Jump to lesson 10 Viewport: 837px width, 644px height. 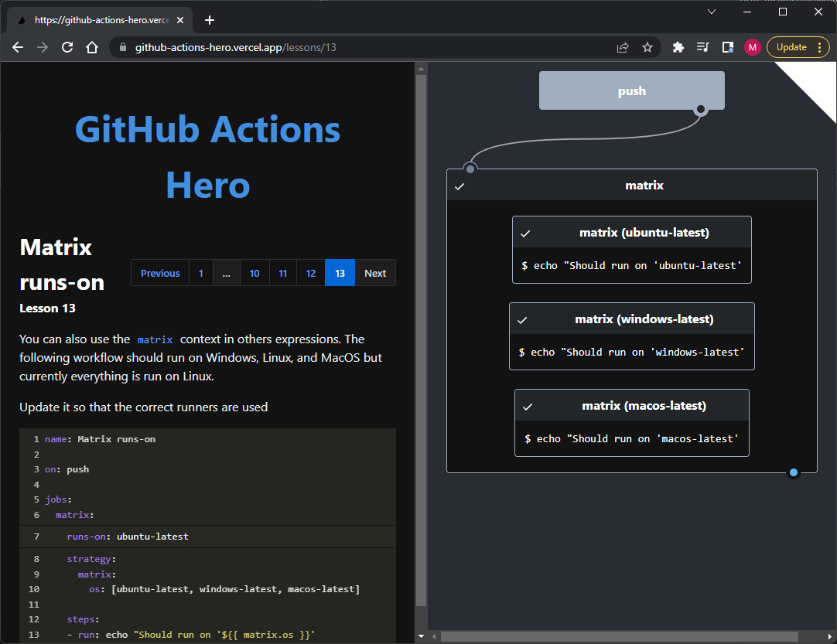pos(255,273)
